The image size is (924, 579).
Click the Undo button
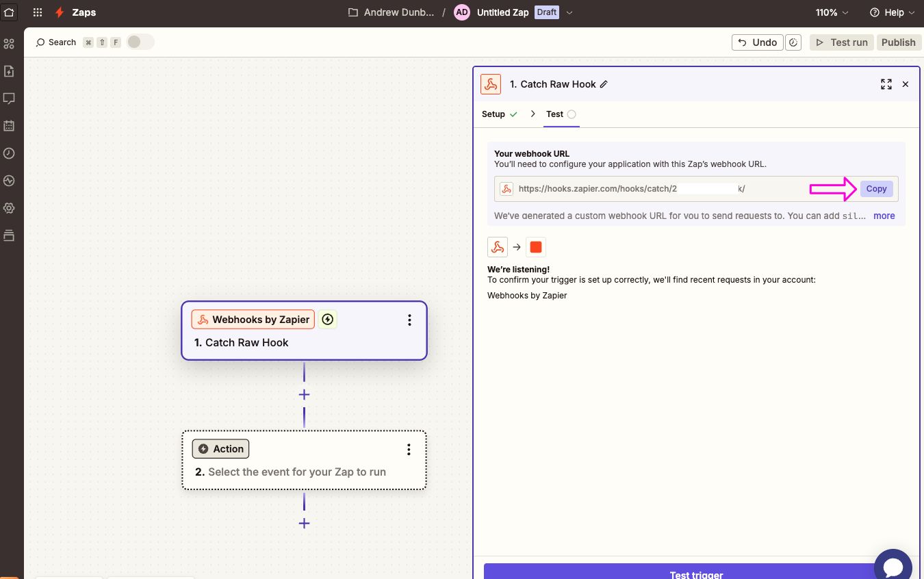click(x=757, y=42)
